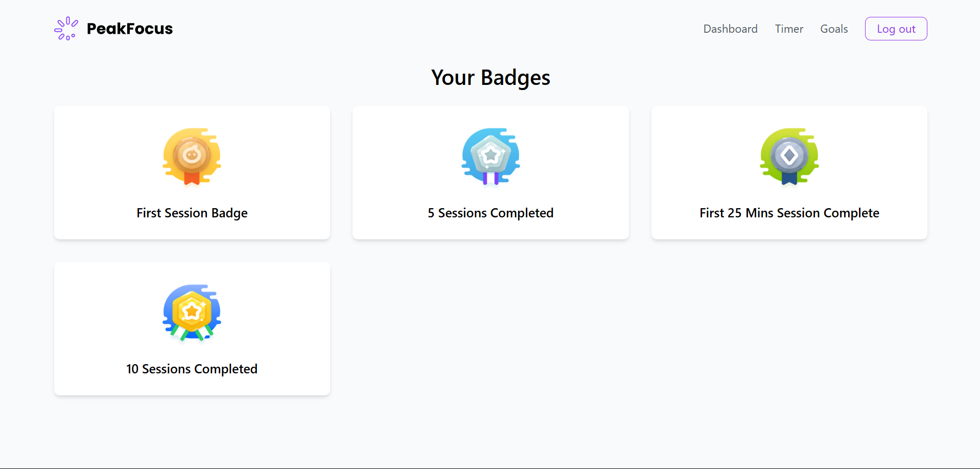The height and width of the screenshot is (469, 980).
Task: Click the PeakFocus sunburst logo icon
Action: point(66,29)
